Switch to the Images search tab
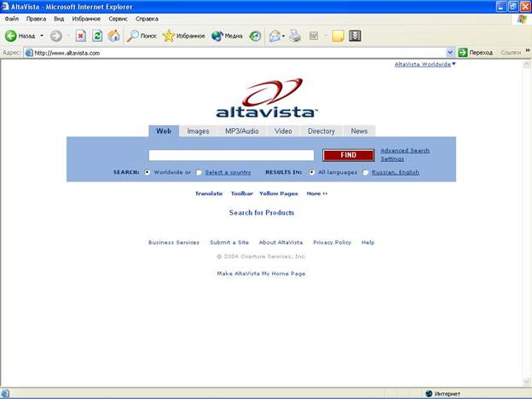Screen dimensions: 532x399 tap(198, 131)
